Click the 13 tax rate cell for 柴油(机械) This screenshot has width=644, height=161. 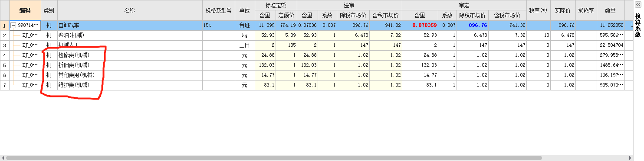point(539,35)
